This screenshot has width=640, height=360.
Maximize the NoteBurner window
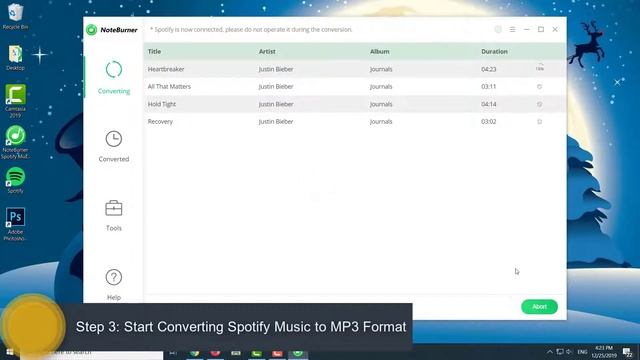tap(541, 29)
